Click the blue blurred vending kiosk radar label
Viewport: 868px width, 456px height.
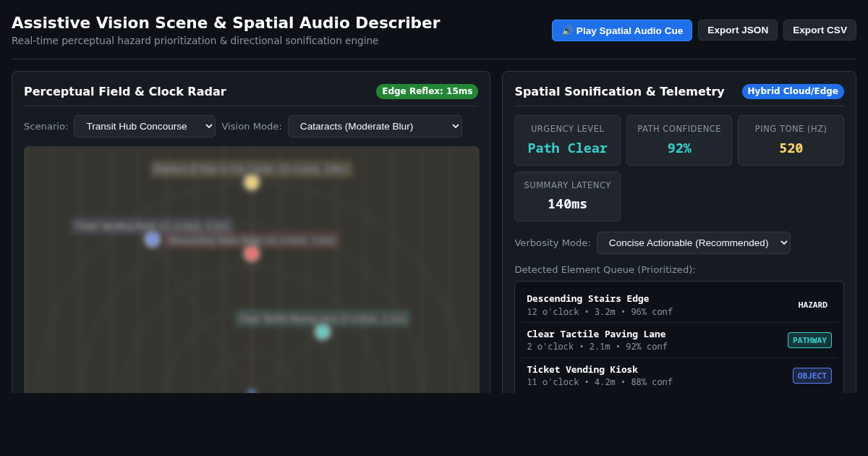152,226
